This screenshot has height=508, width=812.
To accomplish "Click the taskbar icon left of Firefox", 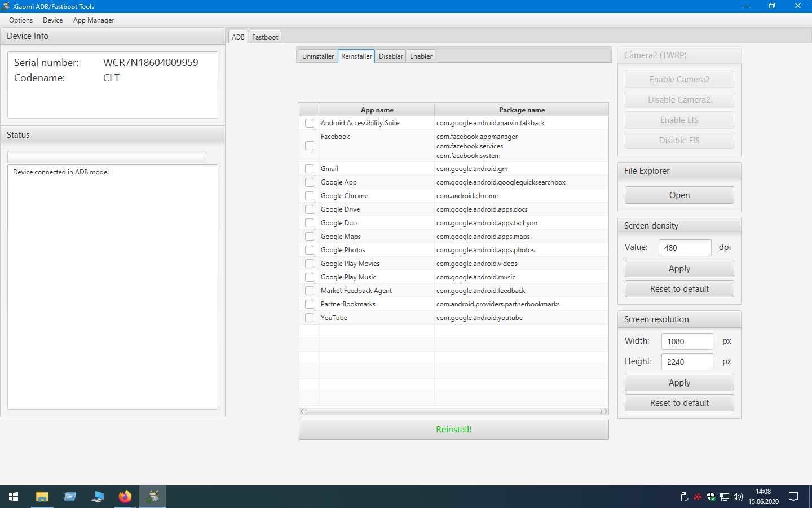I will [97, 497].
